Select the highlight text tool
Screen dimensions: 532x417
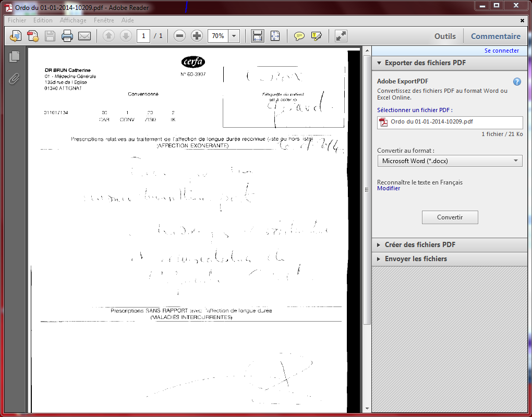click(316, 36)
